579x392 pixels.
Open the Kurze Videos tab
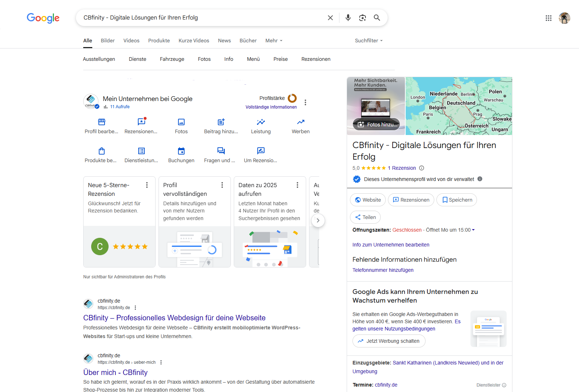(x=194, y=41)
